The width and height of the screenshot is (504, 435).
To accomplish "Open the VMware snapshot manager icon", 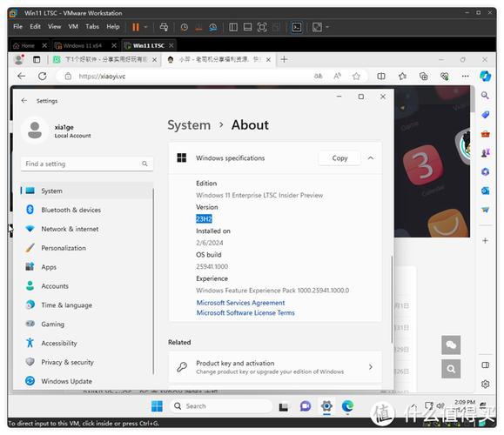I will 213,27.
